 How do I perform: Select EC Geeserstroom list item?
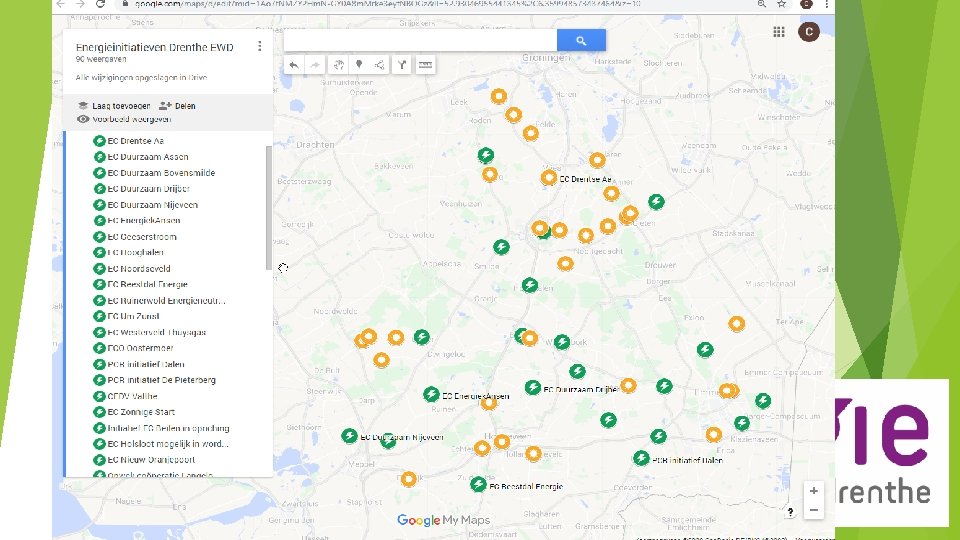[x=141, y=236]
